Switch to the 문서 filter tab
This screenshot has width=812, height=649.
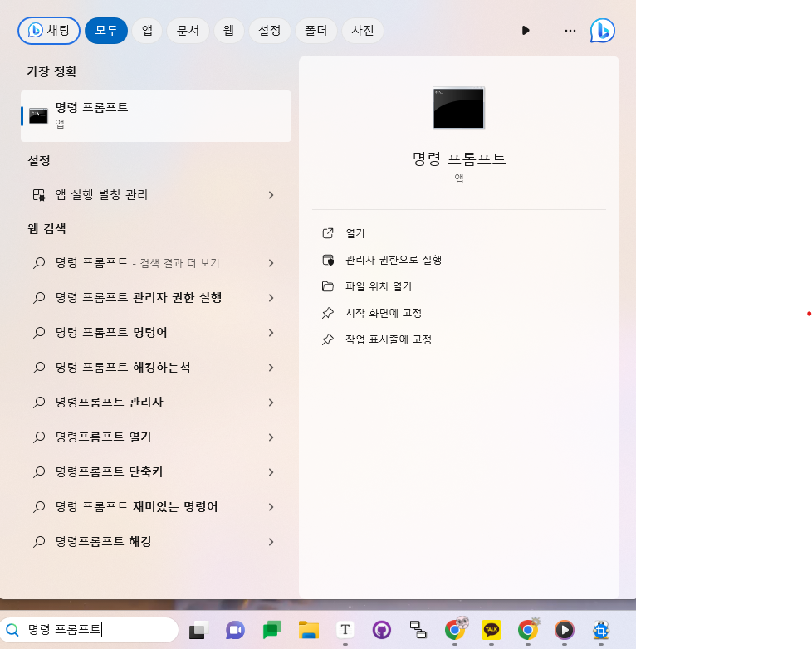click(188, 31)
